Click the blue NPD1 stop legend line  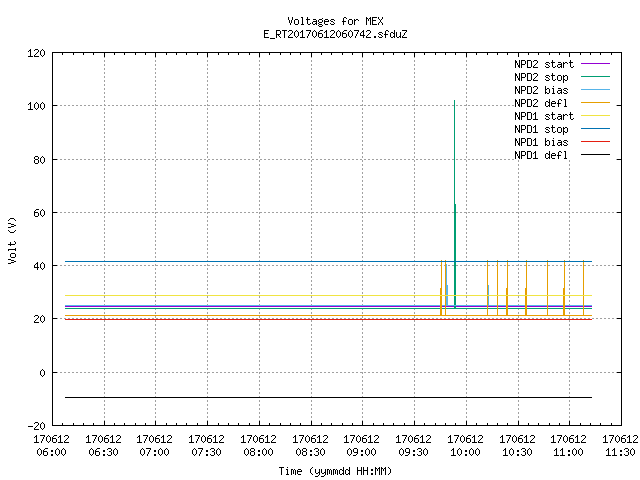coord(595,129)
